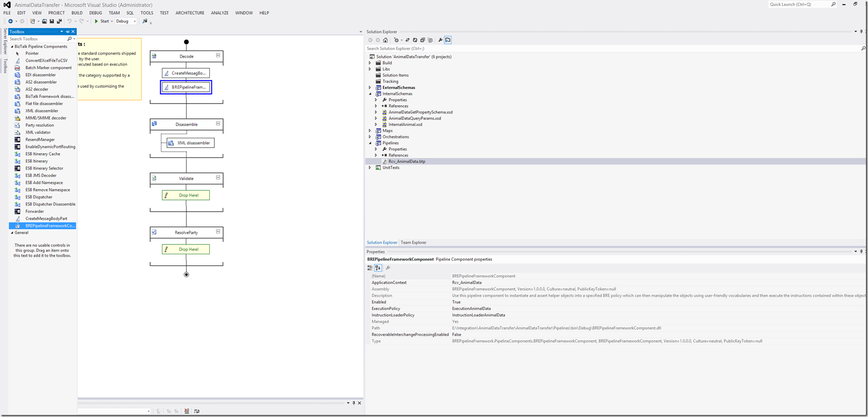Select BREPipelineFram... component in Decode stage
The height and width of the screenshot is (417, 868).
(186, 87)
